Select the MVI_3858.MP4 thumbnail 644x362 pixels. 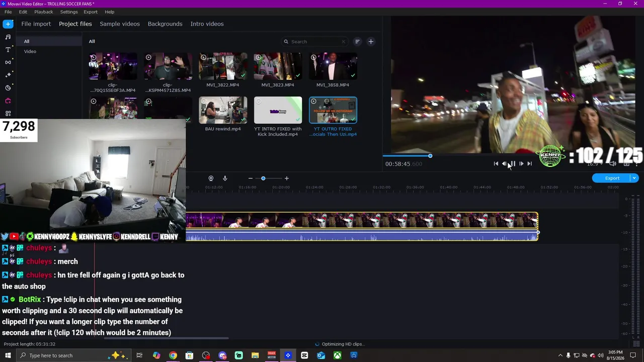click(333, 66)
